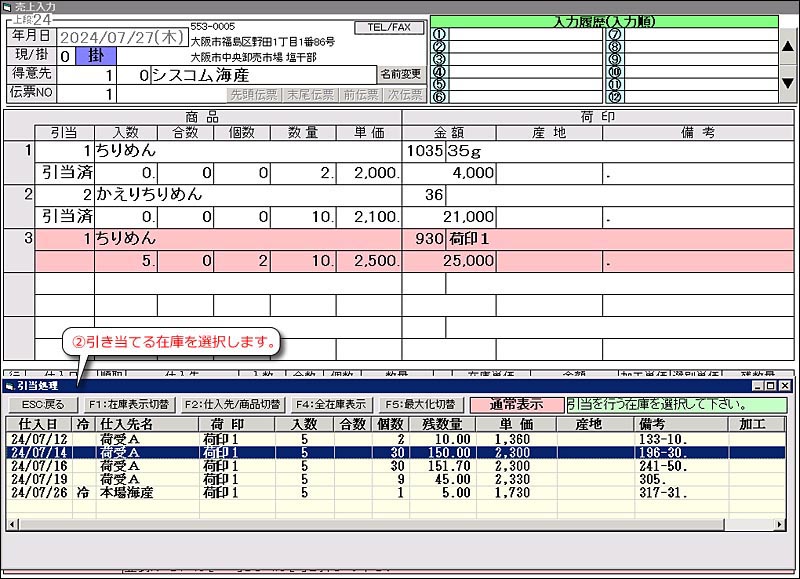This screenshot has height=579, width=800.
Task: Show all stock with F4:全在庫表示
Action: click(329, 405)
